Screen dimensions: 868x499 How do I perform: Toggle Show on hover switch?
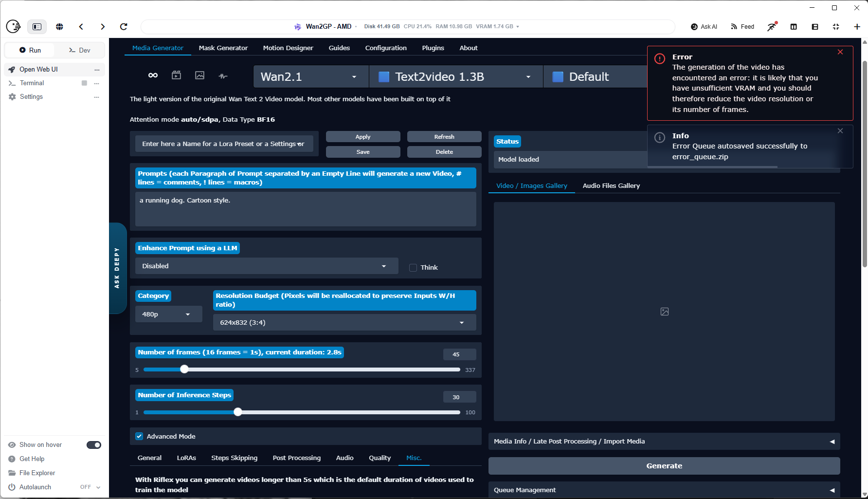94,445
